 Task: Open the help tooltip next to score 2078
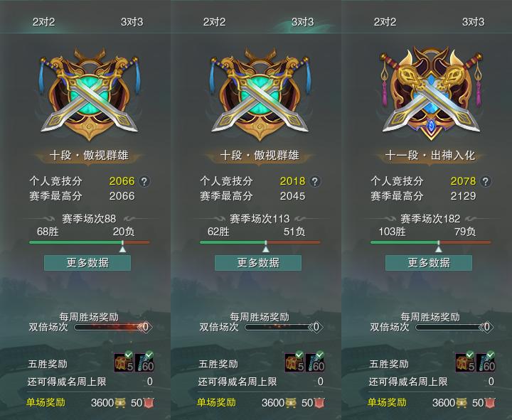pos(486,181)
